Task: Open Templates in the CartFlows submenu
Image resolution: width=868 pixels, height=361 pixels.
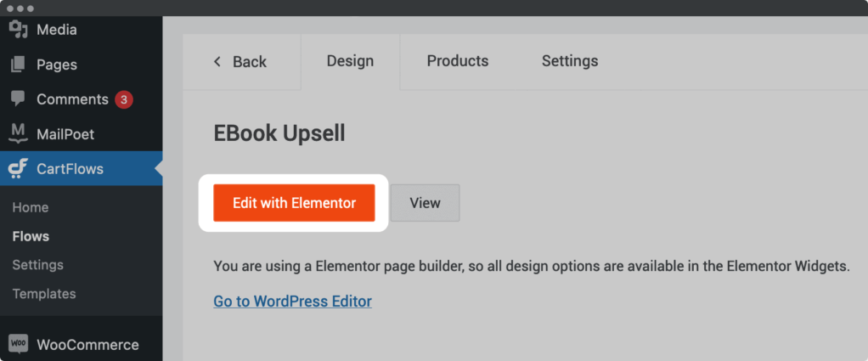Action: tap(44, 294)
